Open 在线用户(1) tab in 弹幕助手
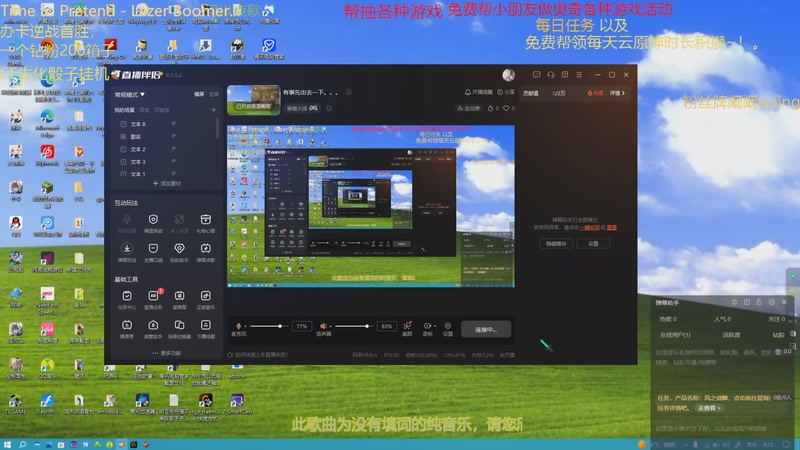Screen dimensions: 800x450 coord(675,335)
